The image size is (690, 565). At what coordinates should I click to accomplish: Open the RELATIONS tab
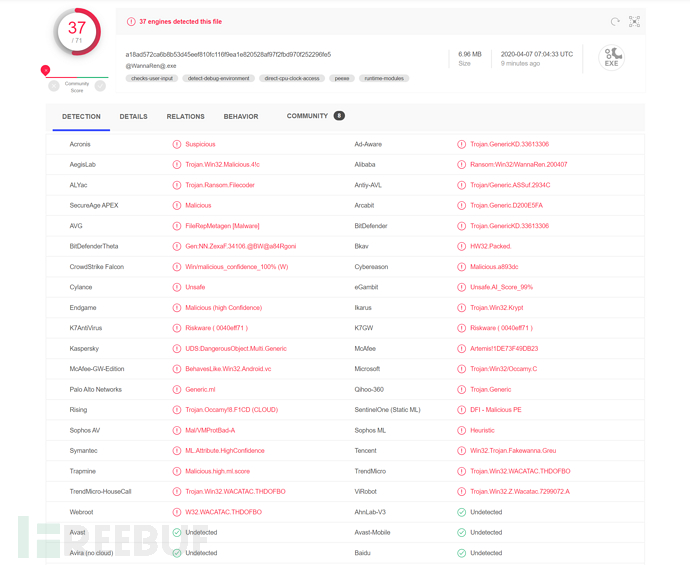point(185,117)
